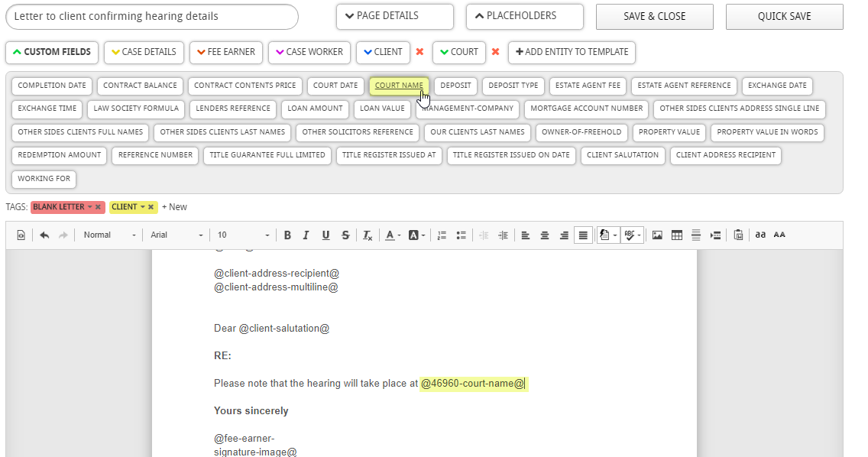
Task: Collapse the PLACEHOLDERS section
Action: click(524, 16)
